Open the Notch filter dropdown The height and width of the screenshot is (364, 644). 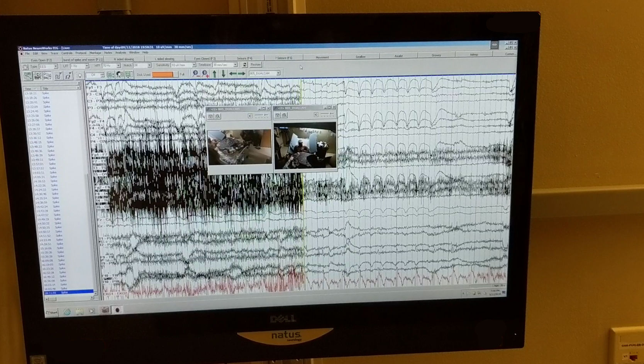(149, 66)
